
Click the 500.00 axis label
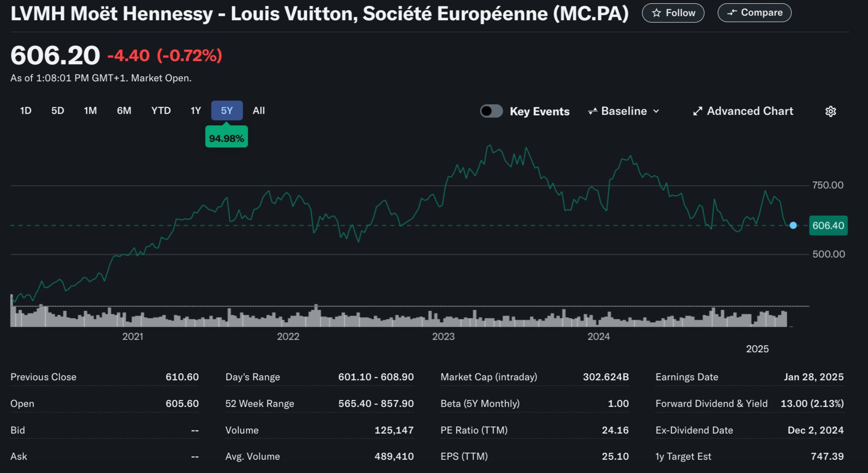click(x=829, y=254)
